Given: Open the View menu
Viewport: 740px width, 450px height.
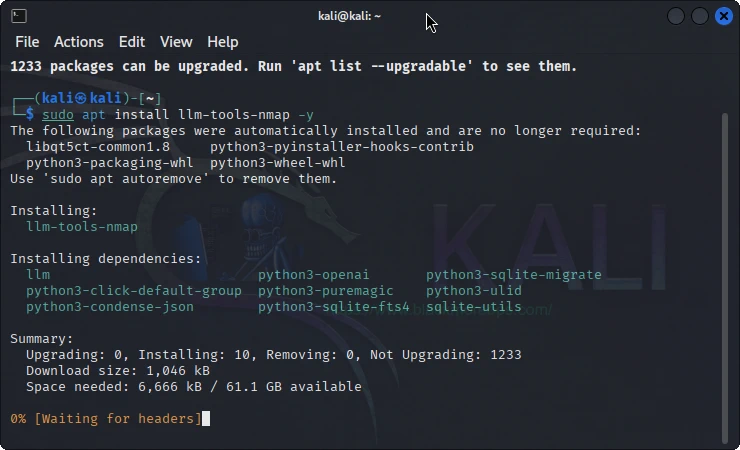Looking at the screenshot, I should point(176,42).
